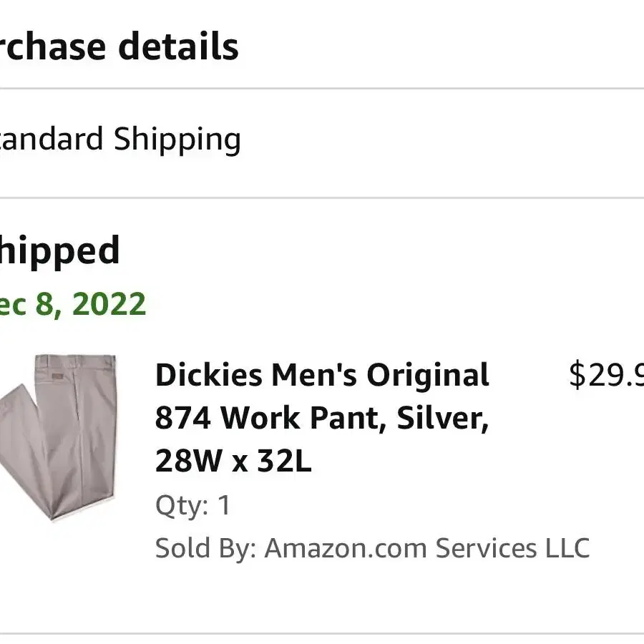Select the green Dec 8, 2022 date
Image resolution: width=644 pixels, height=644 pixels.
[x=73, y=304]
